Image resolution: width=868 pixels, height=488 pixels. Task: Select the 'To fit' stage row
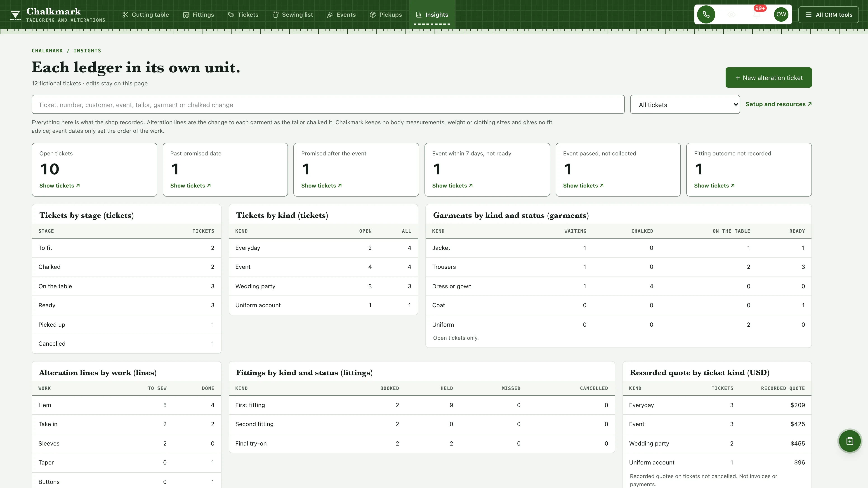(126, 248)
